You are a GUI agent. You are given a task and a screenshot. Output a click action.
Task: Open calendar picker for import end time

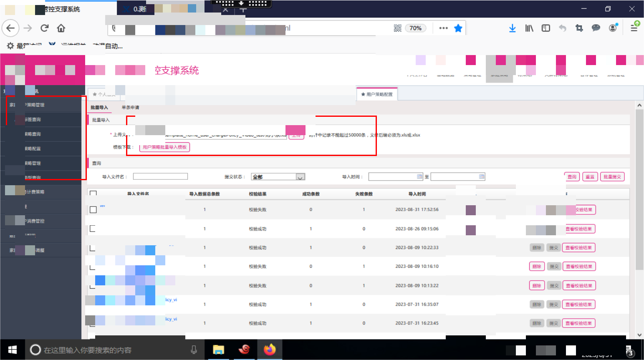click(482, 176)
